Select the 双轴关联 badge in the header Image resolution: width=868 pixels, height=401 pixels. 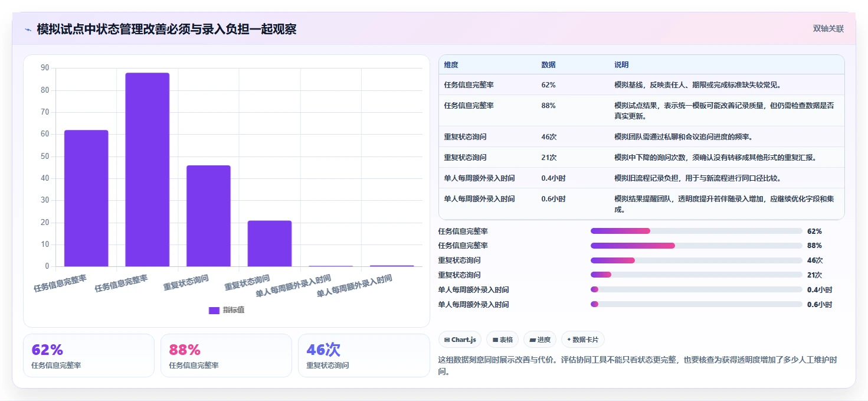click(x=828, y=28)
